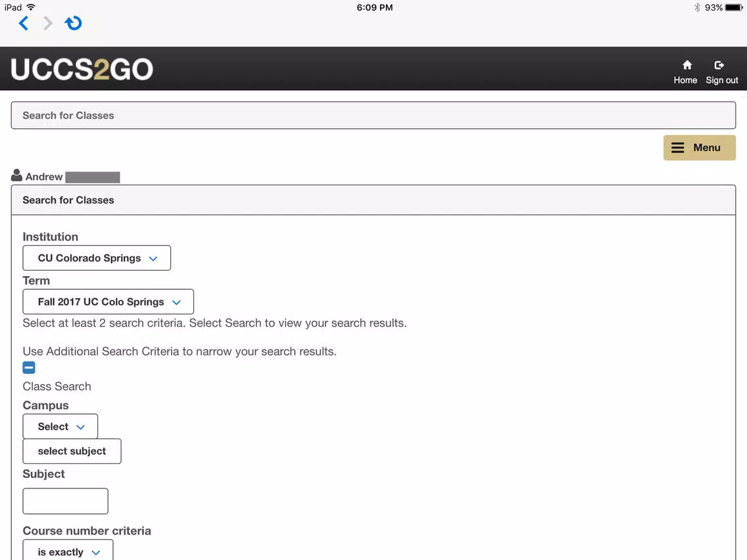Click the Institution label
Viewport: 747px width, 560px height.
point(51,237)
